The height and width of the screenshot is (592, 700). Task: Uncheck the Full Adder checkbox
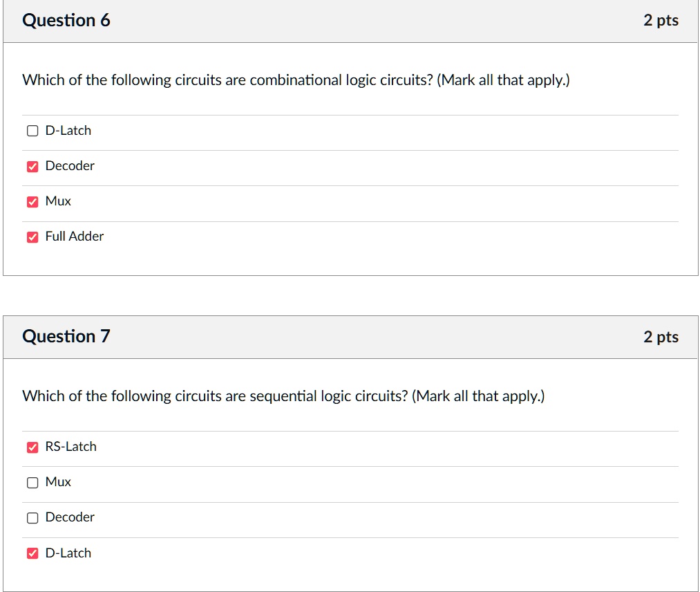32,237
